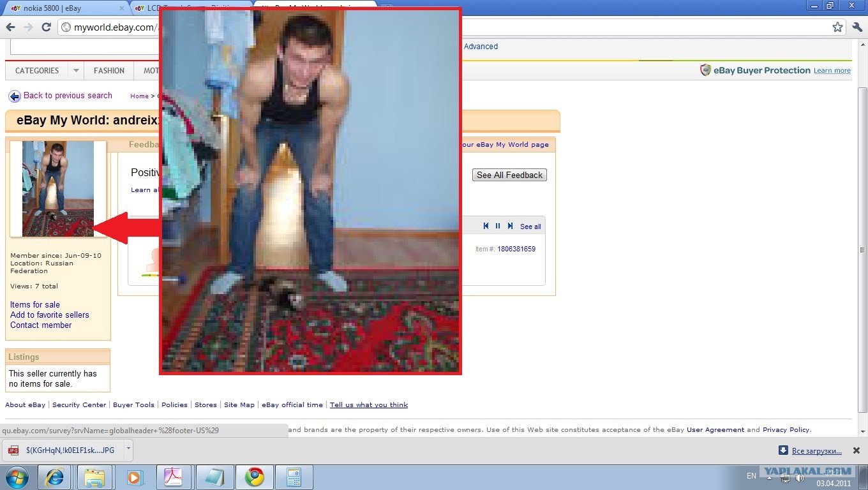Open the seller's Items for sale

35,304
